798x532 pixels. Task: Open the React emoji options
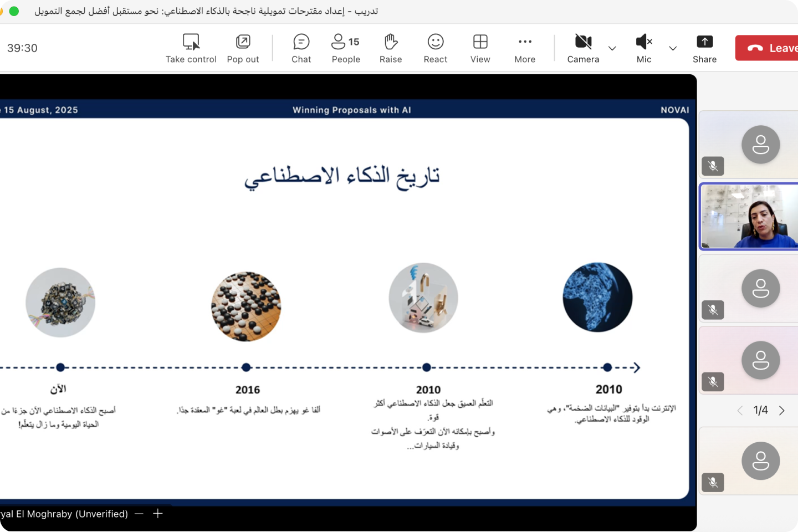(x=435, y=48)
